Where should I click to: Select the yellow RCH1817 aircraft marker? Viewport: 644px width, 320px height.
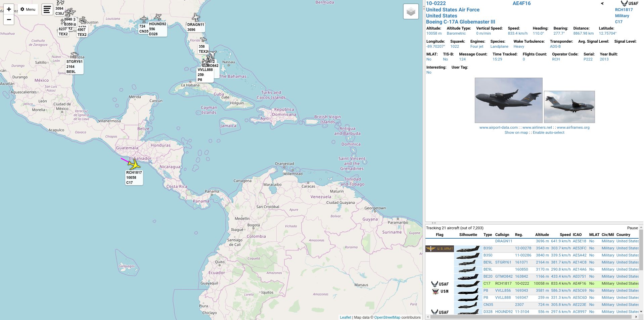134,165
